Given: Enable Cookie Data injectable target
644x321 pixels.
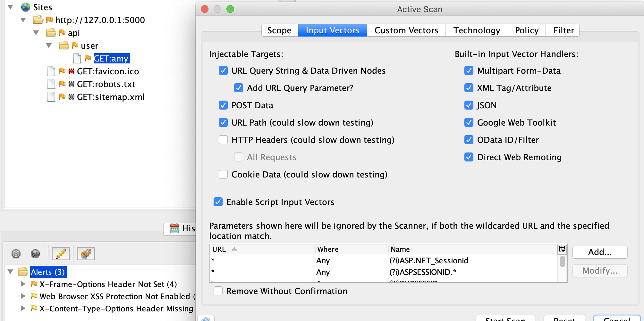Looking at the screenshot, I should click(x=223, y=174).
